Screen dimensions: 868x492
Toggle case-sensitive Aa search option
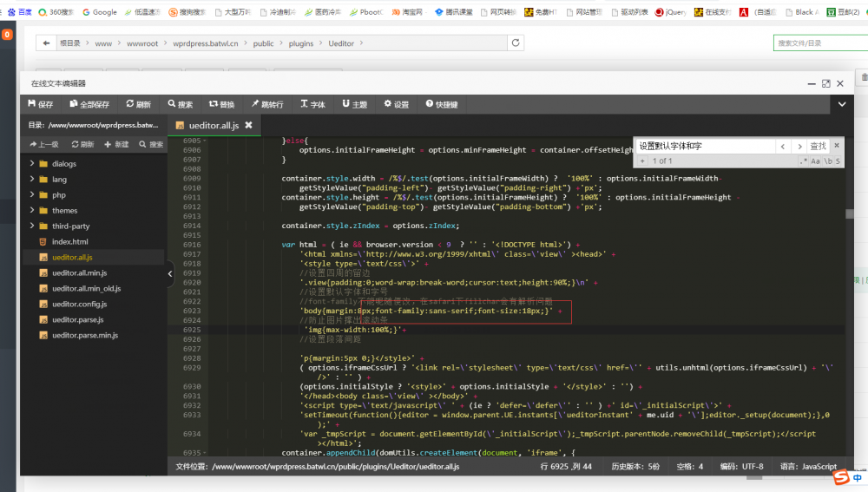tap(815, 161)
